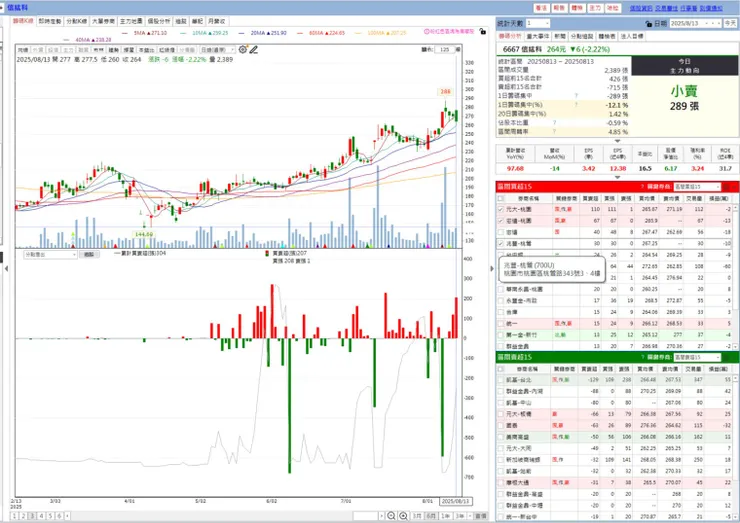Open the 分點進出 sub-chart dropdown
Image resolution: width=740 pixels, height=523 pixels.
50,254
